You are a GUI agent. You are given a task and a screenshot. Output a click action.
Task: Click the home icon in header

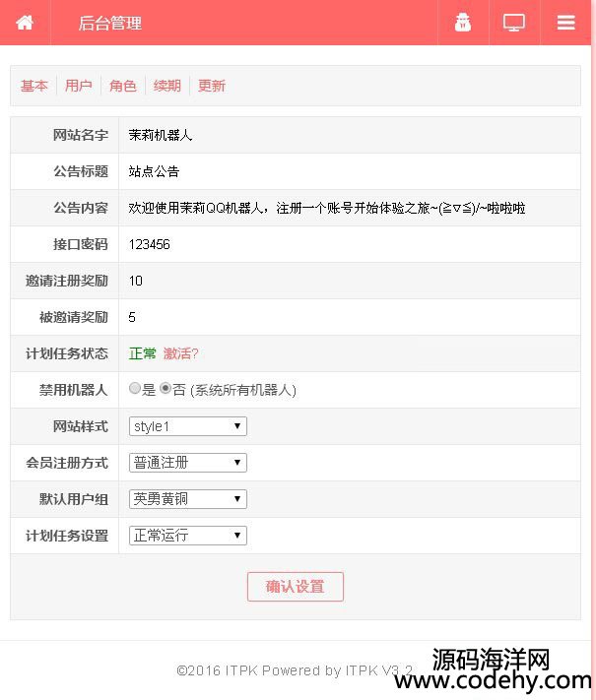tap(25, 23)
